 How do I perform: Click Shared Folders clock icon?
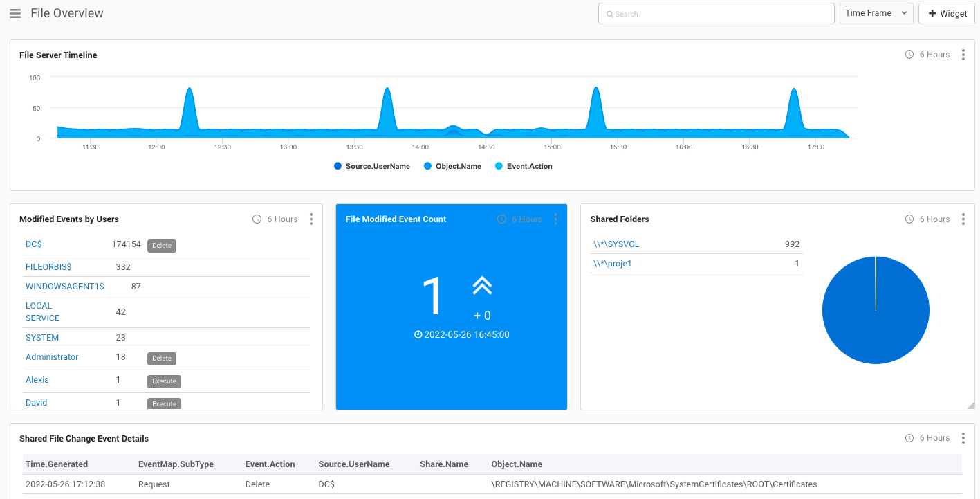pos(909,219)
